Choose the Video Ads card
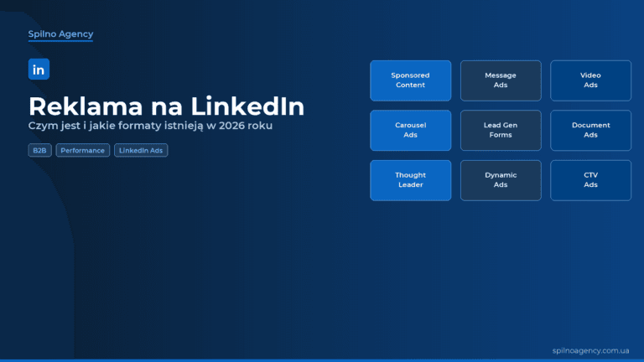The image size is (644, 362). tap(590, 80)
